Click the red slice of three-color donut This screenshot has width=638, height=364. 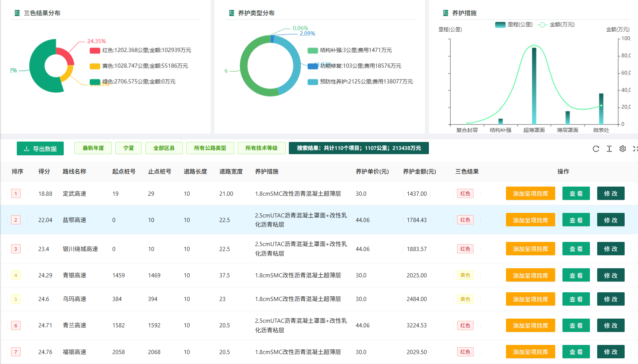click(x=66, y=56)
